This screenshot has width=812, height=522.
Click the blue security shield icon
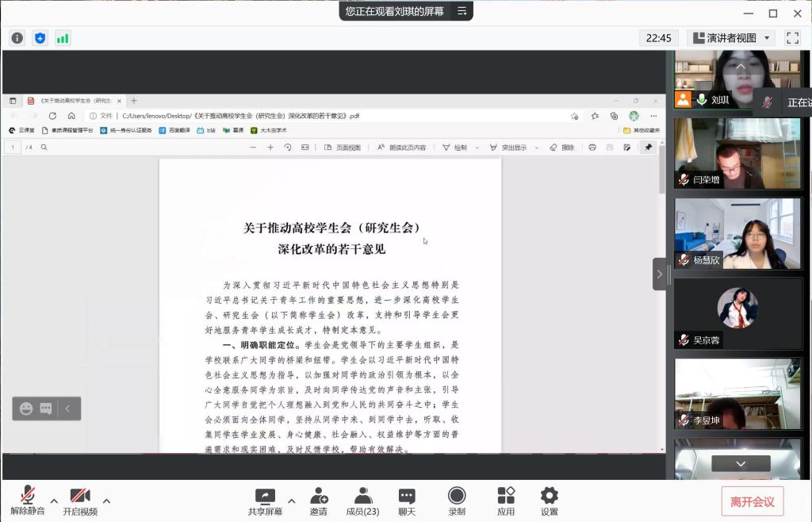point(40,37)
